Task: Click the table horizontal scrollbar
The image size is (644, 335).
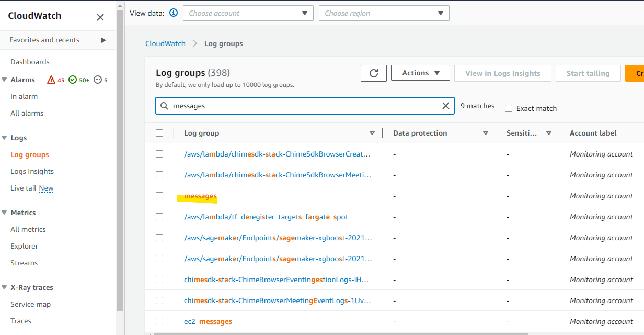Action: point(340,333)
